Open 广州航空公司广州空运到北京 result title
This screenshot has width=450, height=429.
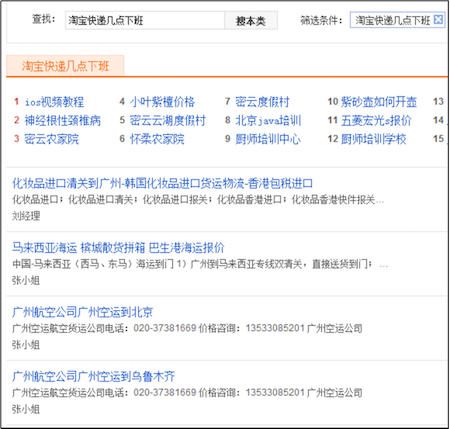pos(82,312)
